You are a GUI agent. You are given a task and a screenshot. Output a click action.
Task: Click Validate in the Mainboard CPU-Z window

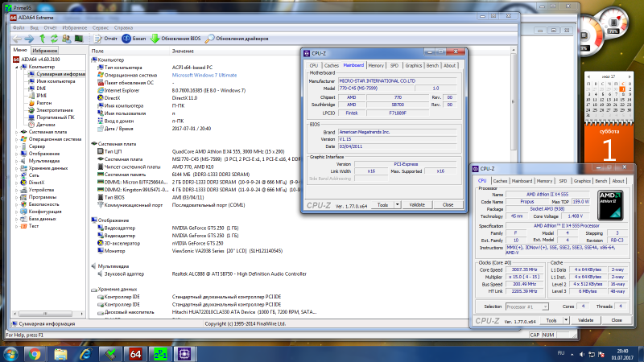[418, 205]
